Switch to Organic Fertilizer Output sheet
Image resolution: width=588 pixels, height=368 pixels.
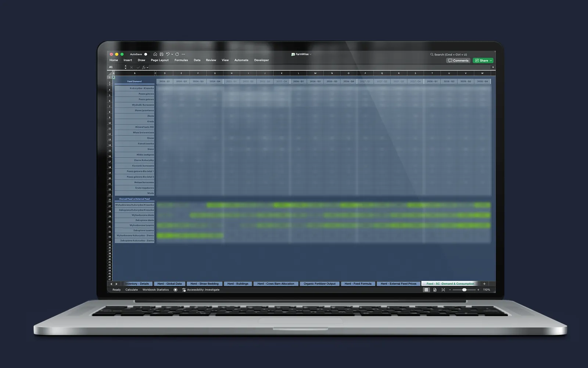(x=319, y=284)
